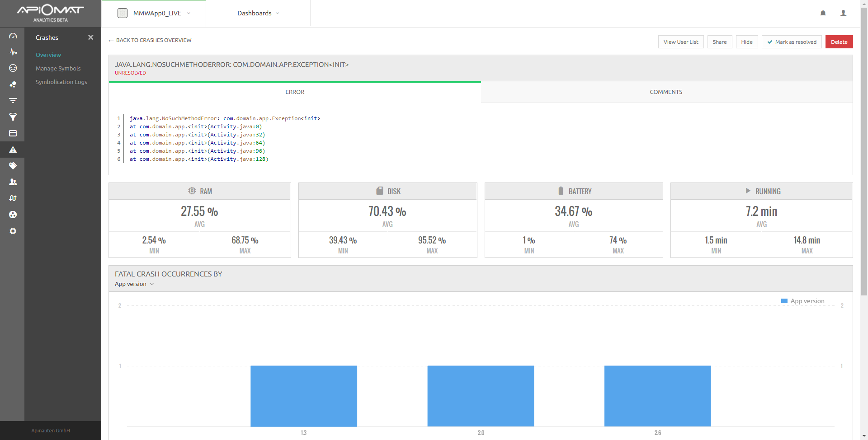Select Manage Symbols in Crashes menu

(x=58, y=68)
